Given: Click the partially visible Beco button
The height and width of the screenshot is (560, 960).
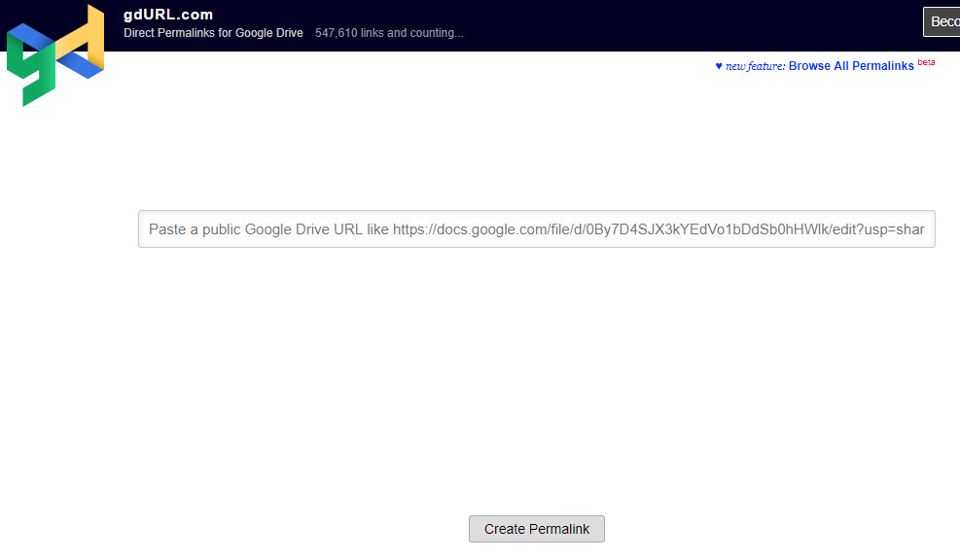Looking at the screenshot, I should click(942, 22).
